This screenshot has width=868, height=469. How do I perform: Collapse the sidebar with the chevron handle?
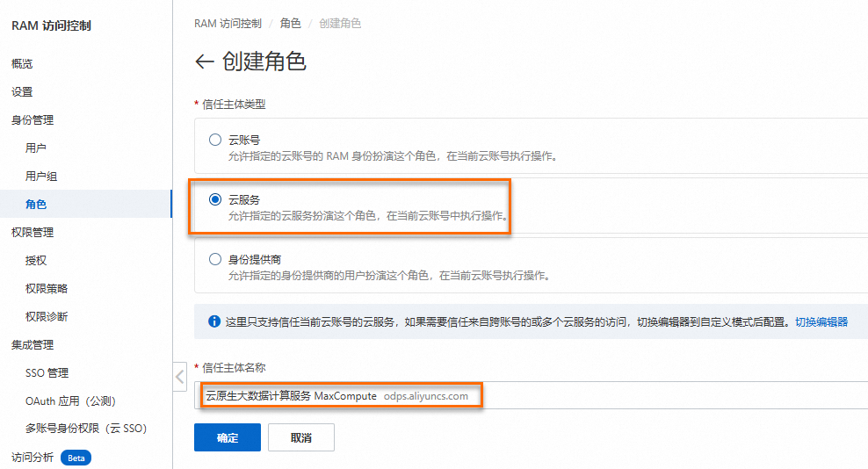pos(180,377)
